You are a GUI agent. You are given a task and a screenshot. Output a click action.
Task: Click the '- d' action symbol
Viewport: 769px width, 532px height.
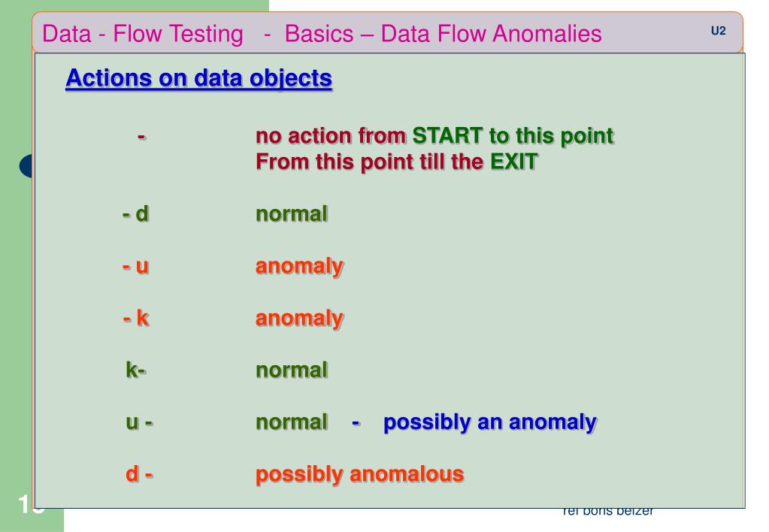tap(135, 214)
